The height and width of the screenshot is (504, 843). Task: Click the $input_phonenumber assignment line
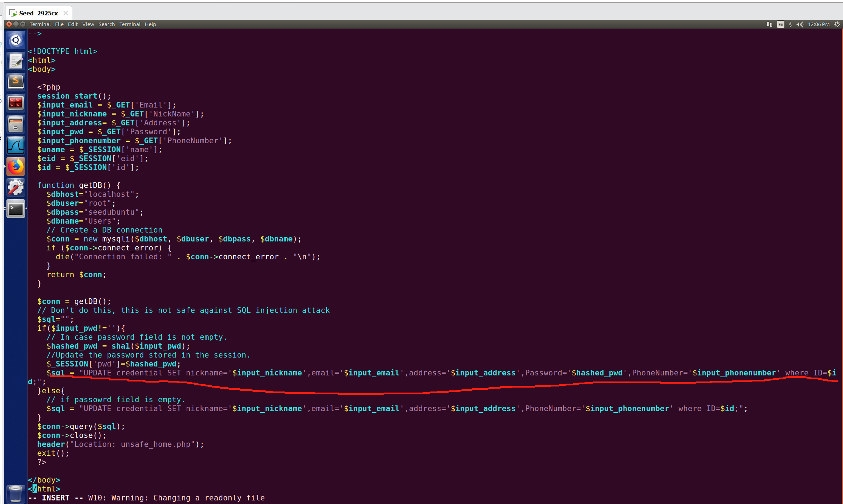click(134, 141)
